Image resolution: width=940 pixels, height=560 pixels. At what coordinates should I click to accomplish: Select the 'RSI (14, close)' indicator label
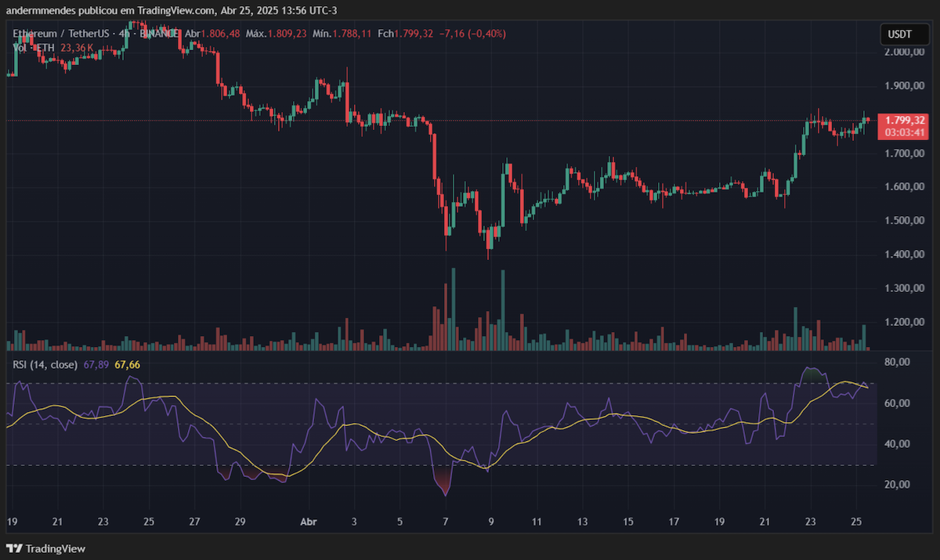click(45, 365)
